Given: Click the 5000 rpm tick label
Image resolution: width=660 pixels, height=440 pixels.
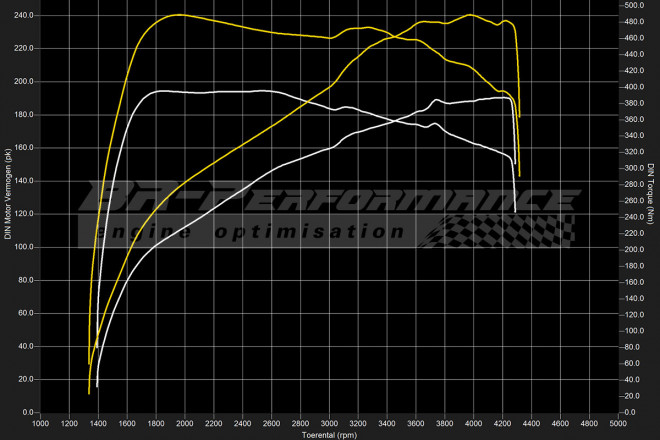Looking at the screenshot, I should [x=617, y=424].
